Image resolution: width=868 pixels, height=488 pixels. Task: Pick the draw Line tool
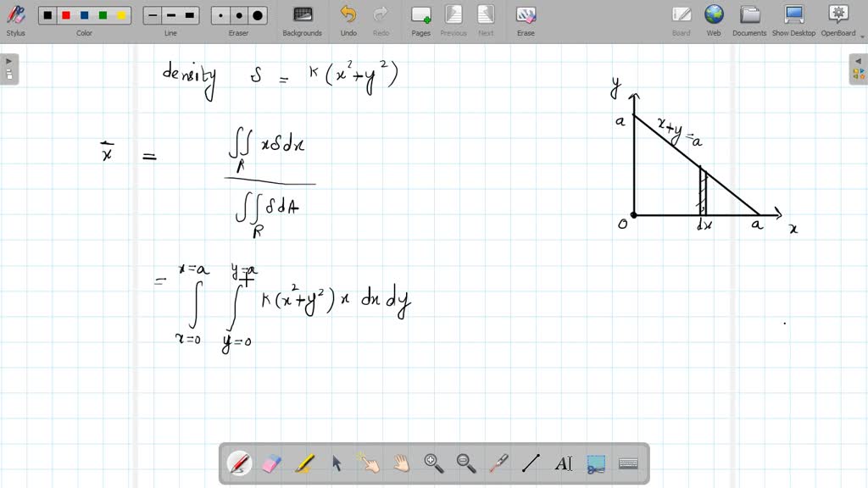click(531, 463)
